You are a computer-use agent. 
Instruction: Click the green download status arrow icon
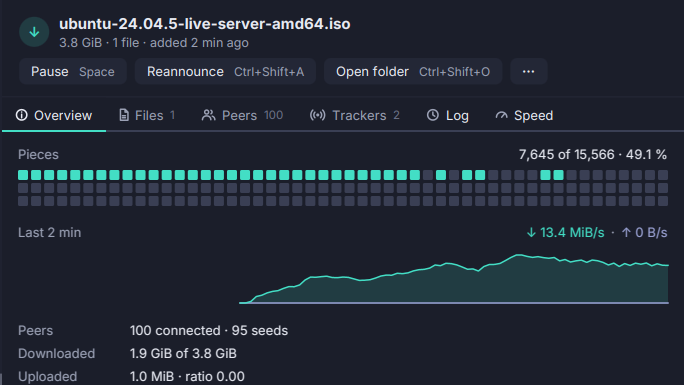tap(34, 32)
